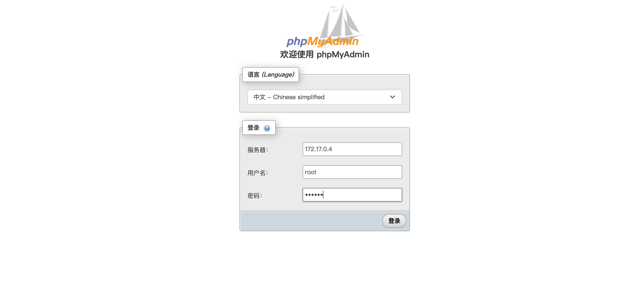644x283 pixels.
Task: Submit with the 登录 button
Action: 394,221
